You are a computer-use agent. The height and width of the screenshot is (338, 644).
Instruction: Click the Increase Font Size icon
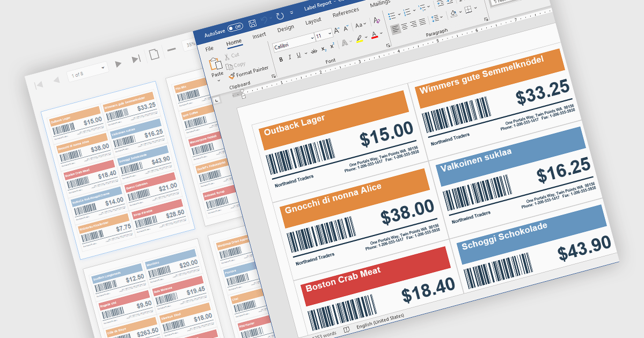(x=336, y=30)
